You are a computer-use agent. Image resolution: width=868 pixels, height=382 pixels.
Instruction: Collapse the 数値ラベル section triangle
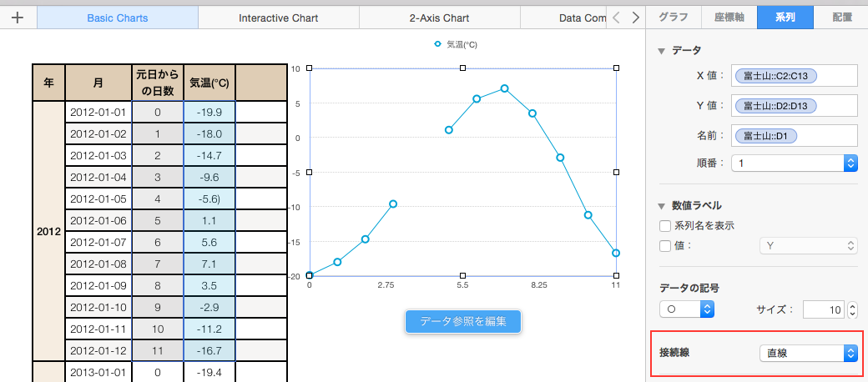coord(662,205)
